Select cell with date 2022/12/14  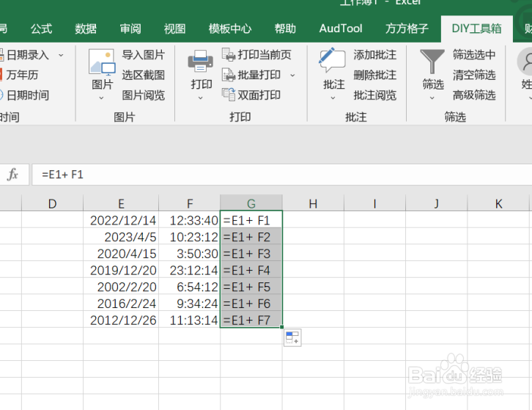121,220
